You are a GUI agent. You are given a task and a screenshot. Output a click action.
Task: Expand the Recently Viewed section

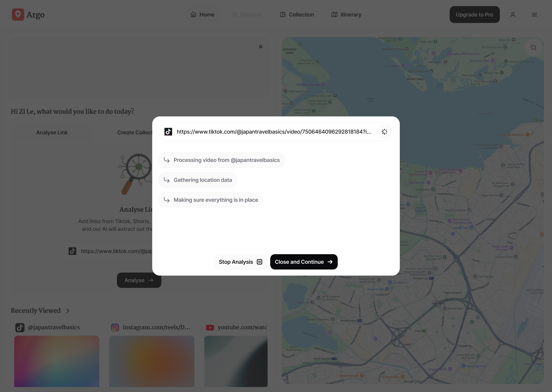[x=67, y=311]
